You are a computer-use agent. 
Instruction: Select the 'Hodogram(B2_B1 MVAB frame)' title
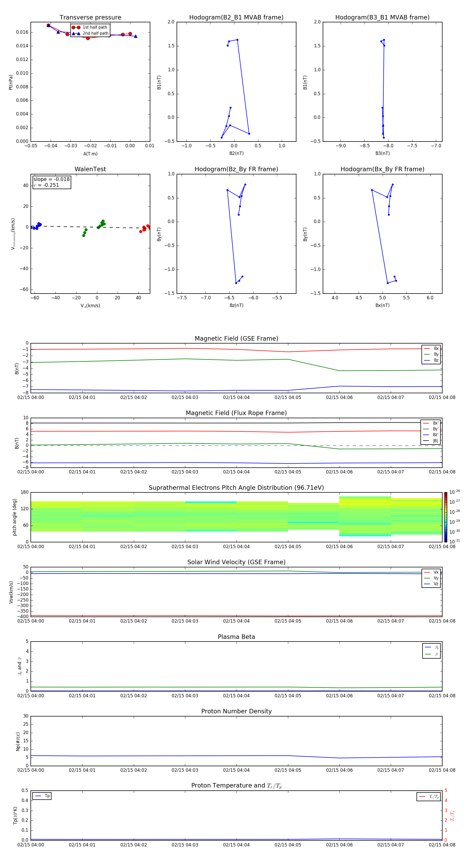coord(236,18)
